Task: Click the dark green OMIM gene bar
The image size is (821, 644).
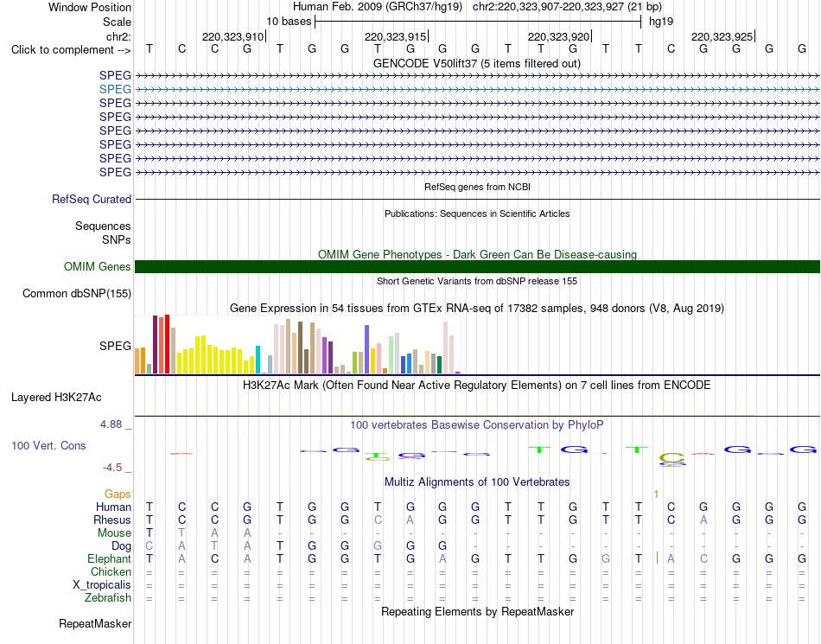Action: click(x=477, y=266)
